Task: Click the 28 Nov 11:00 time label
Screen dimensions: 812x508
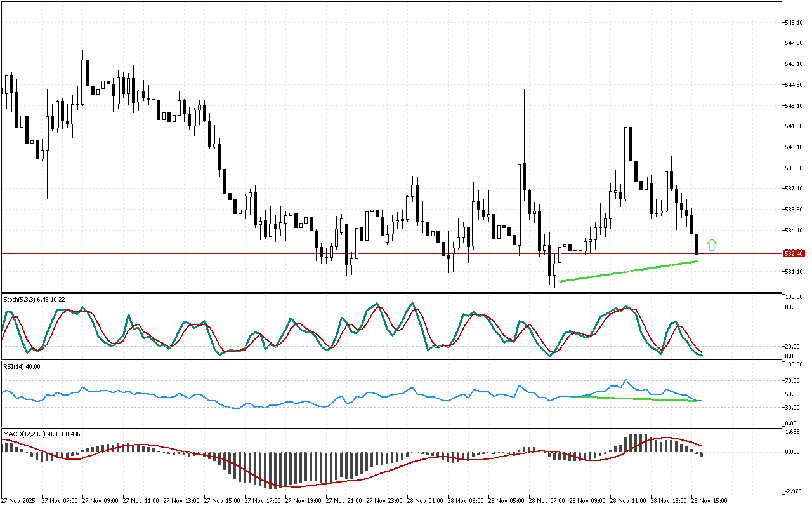Action: [627, 501]
